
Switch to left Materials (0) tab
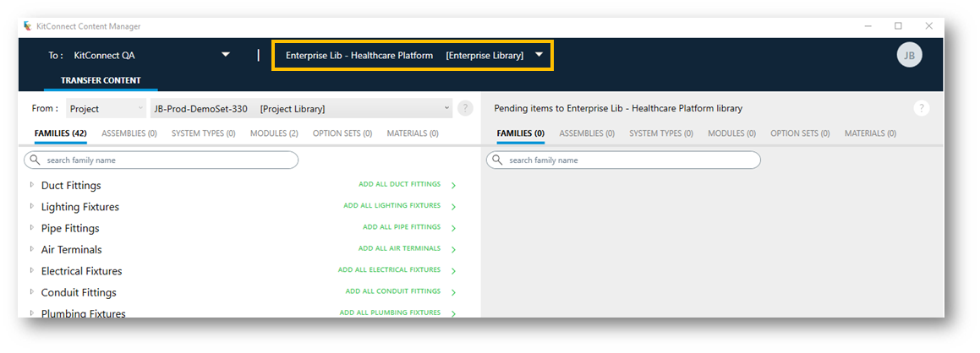click(413, 133)
